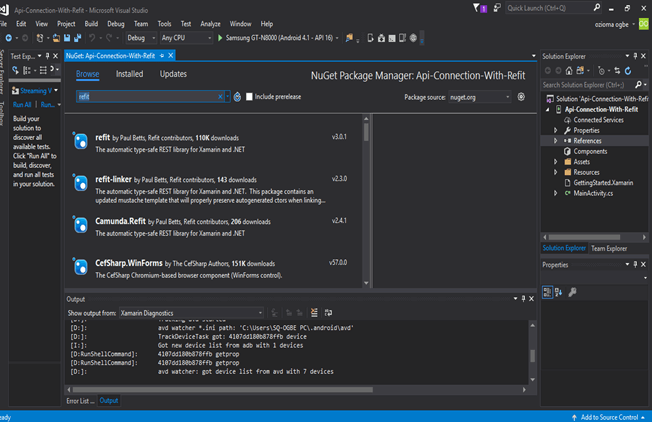Image resolution: width=652 pixels, height=422 pixels.
Task: Collapse the Api-Connection-With-Refit project node
Action: coord(548,110)
